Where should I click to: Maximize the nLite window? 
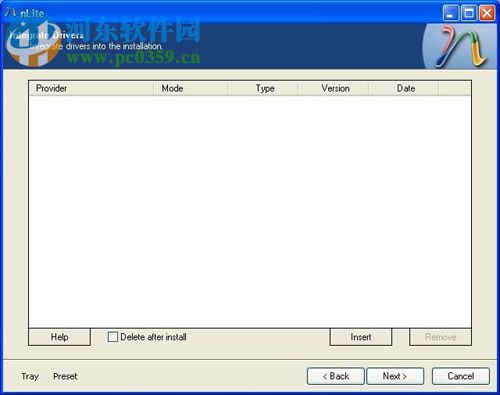[469, 13]
